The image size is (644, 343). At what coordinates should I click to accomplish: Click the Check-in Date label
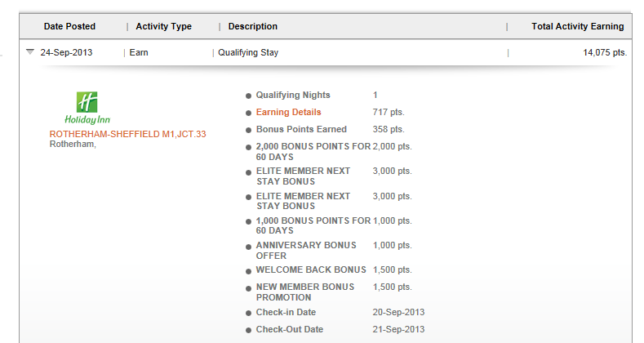tap(286, 312)
